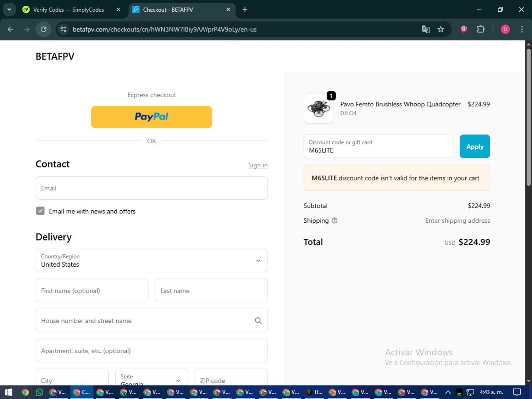Viewport: 532px width, 399px height.
Task: Click the Pavo Femto product thumbnail
Action: point(319,108)
